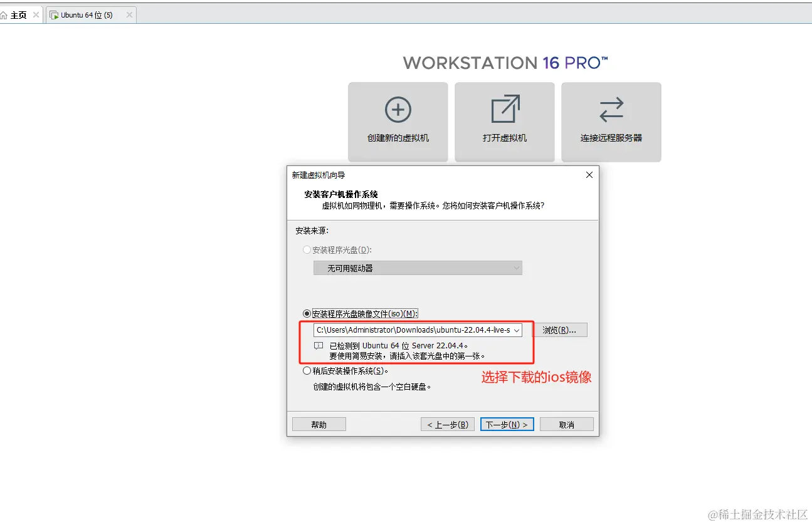The height and width of the screenshot is (525, 812).
Task: Click the WORKSTATION 16 PRO logo text
Action: (x=505, y=63)
